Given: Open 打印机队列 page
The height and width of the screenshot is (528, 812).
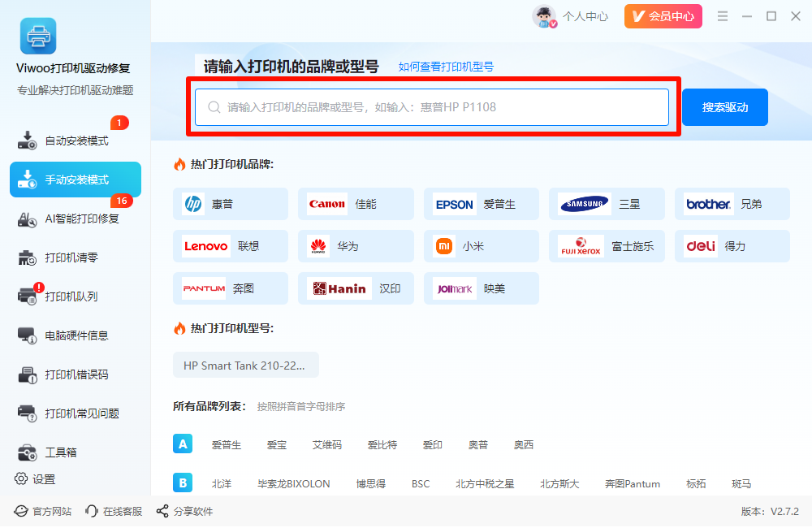Looking at the screenshot, I should 75,296.
